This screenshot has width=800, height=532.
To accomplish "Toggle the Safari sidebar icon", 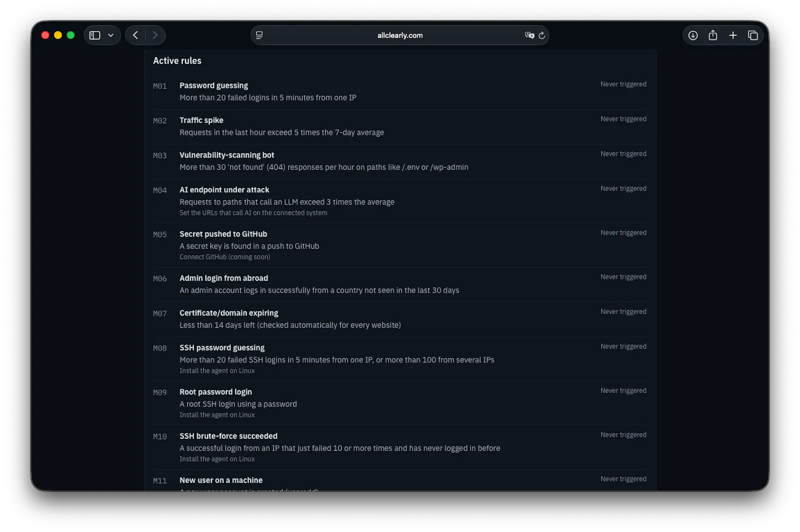I will pos(94,35).
